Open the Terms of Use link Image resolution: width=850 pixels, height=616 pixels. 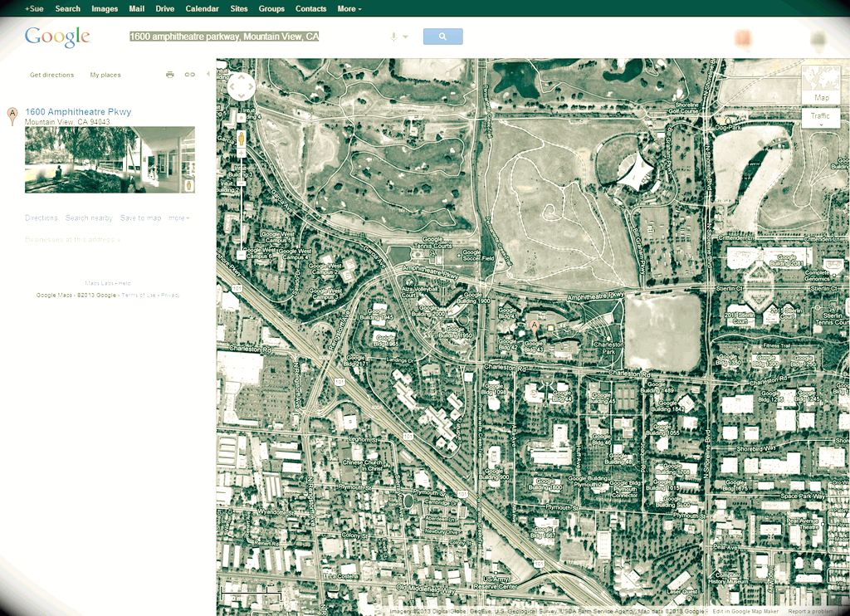click(x=139, y=295)
